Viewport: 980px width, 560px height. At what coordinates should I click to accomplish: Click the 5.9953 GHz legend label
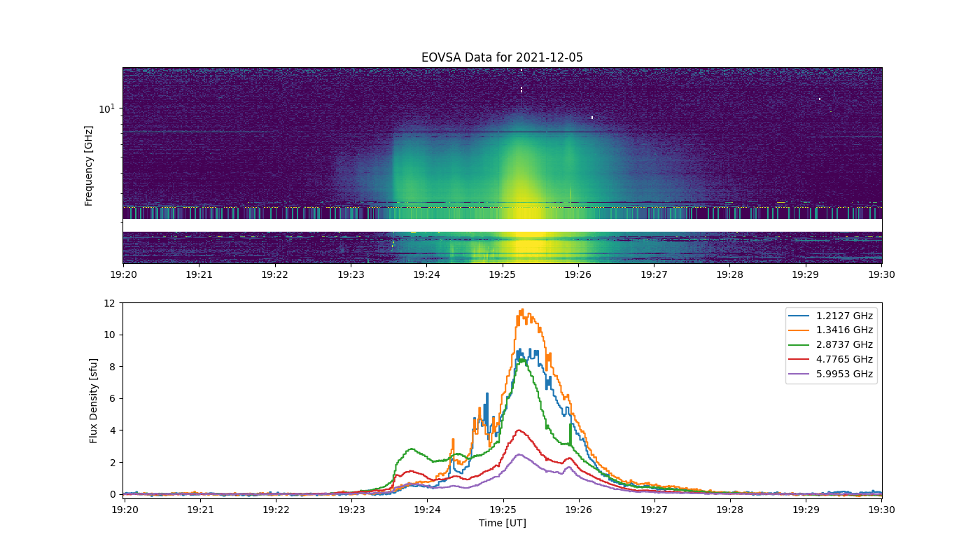[845, 374]
